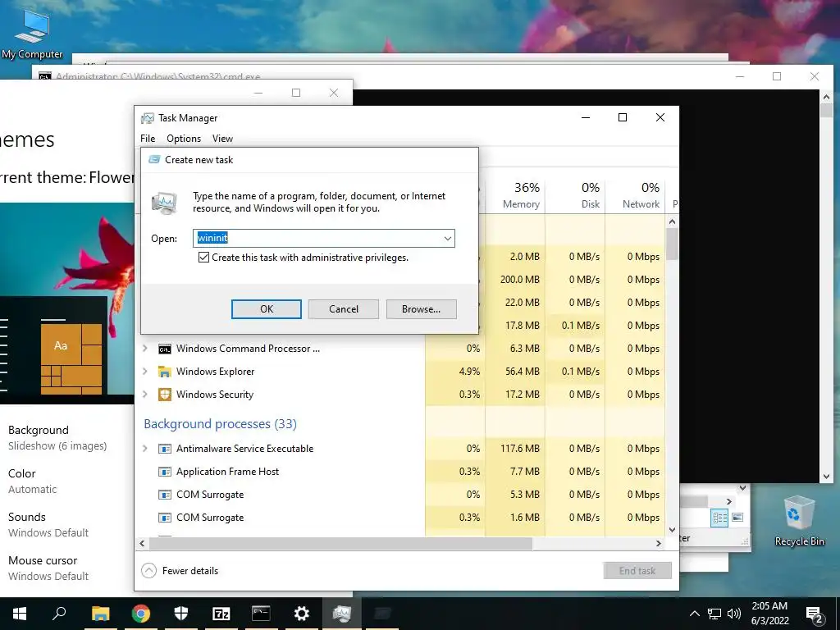Select large icons view icon in background window
The image size is (840, 630).
point(737,518)
